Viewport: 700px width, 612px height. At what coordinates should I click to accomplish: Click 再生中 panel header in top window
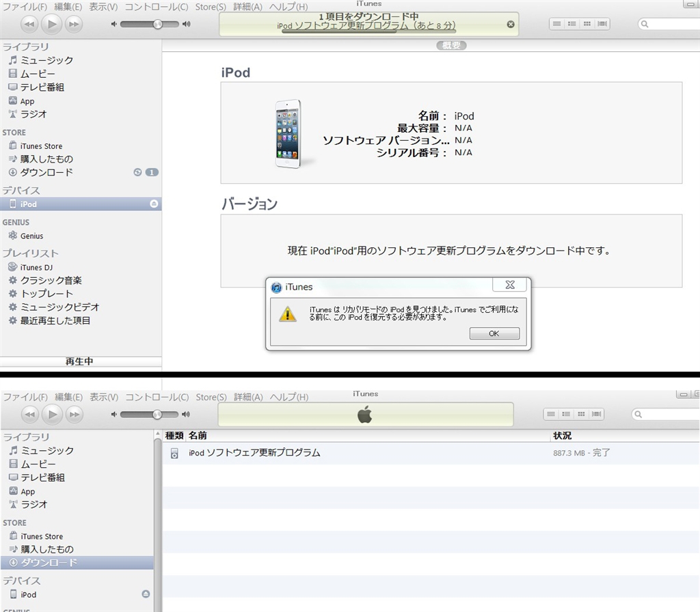click(81, 361)
